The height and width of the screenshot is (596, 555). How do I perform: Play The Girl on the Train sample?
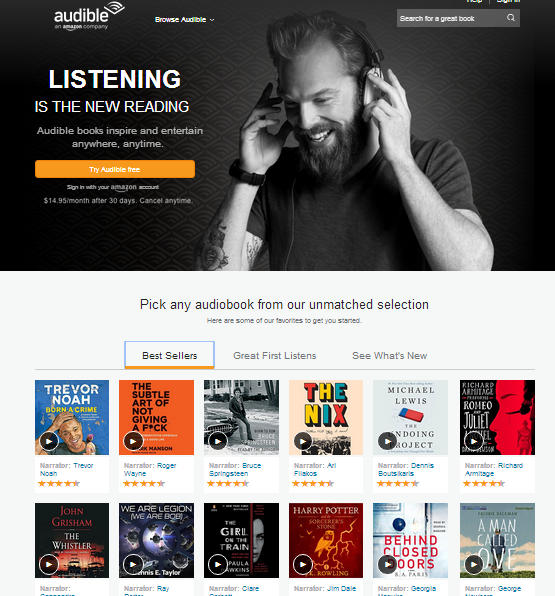click(218, 564)
